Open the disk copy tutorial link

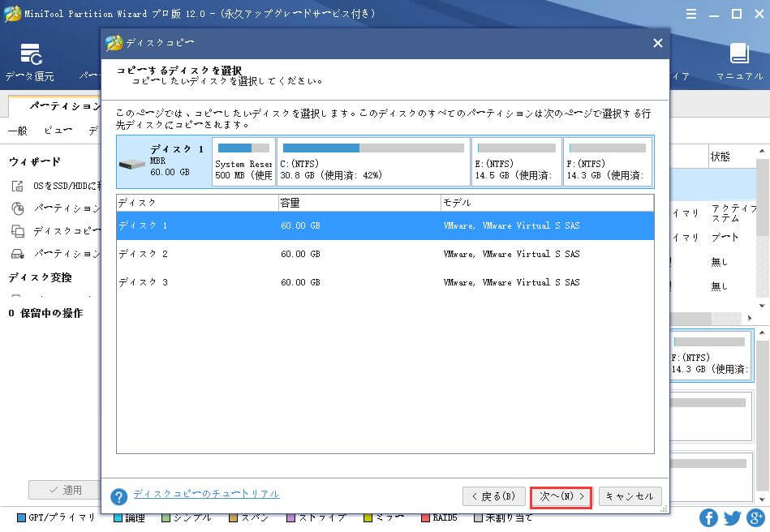(x=206, y=493)
